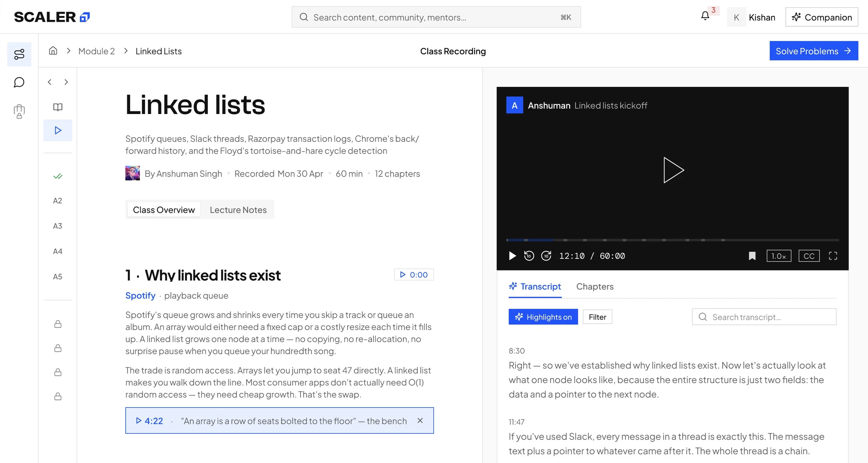Open the Companion assistant
Screen dimensions: 868x463
822,17
